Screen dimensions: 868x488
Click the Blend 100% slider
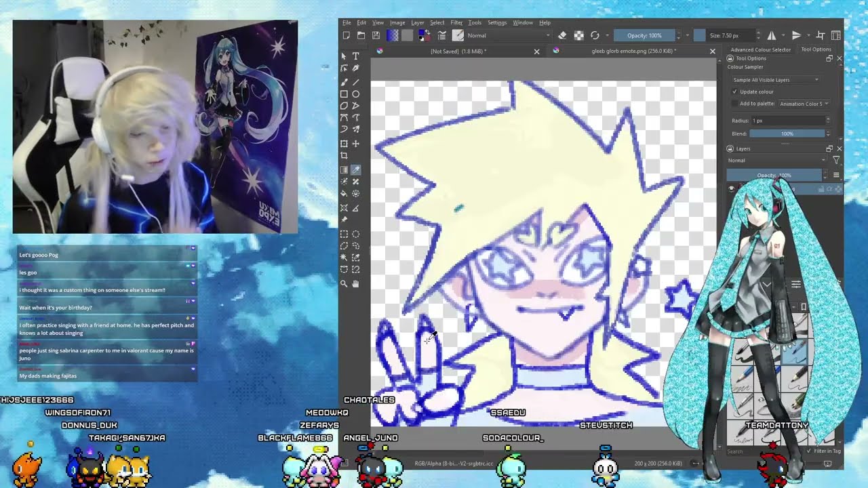(787, 134)
